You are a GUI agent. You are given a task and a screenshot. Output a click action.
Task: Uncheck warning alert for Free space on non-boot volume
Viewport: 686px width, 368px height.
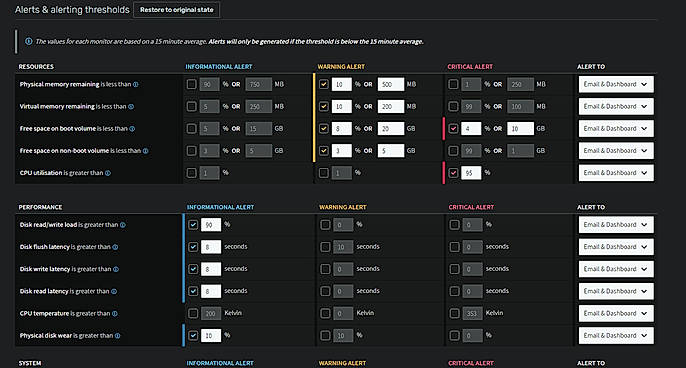[323, 151]
